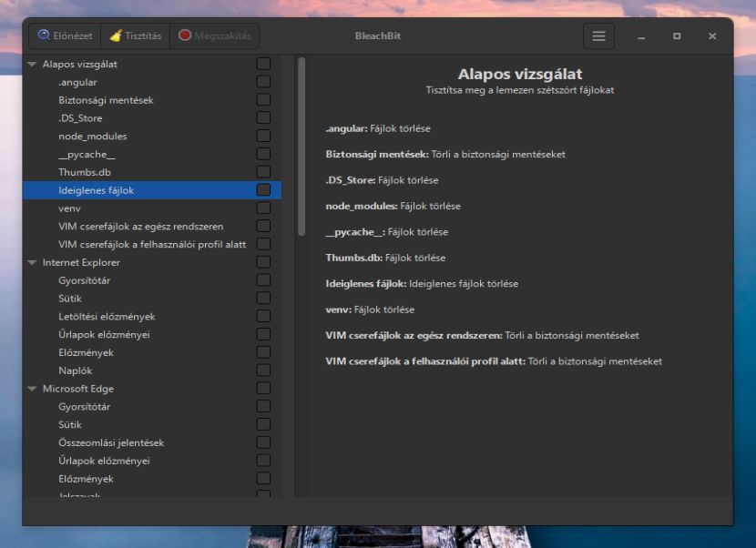Select the Thumbs.db tree row
This screenshot has width=756, height=548.
point(152,172)
